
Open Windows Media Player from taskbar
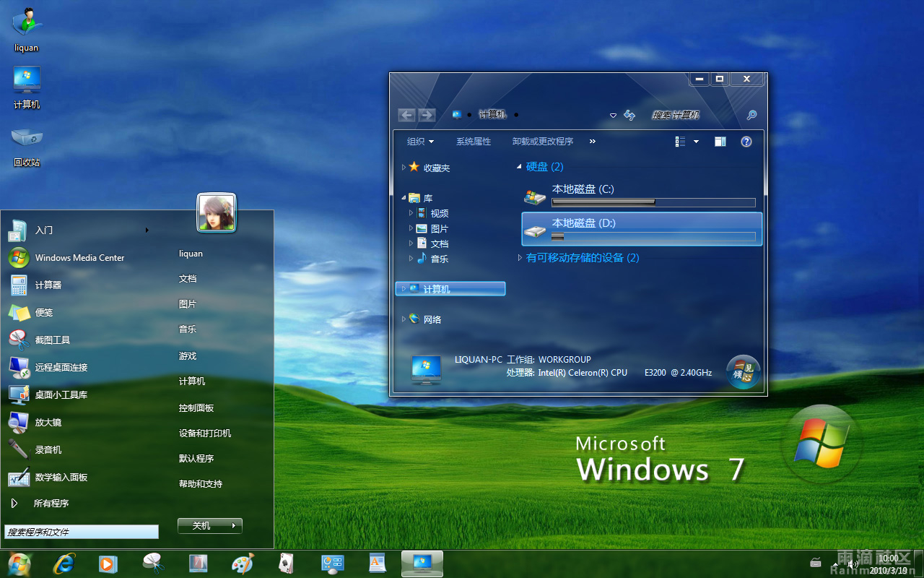coord(108,564)
